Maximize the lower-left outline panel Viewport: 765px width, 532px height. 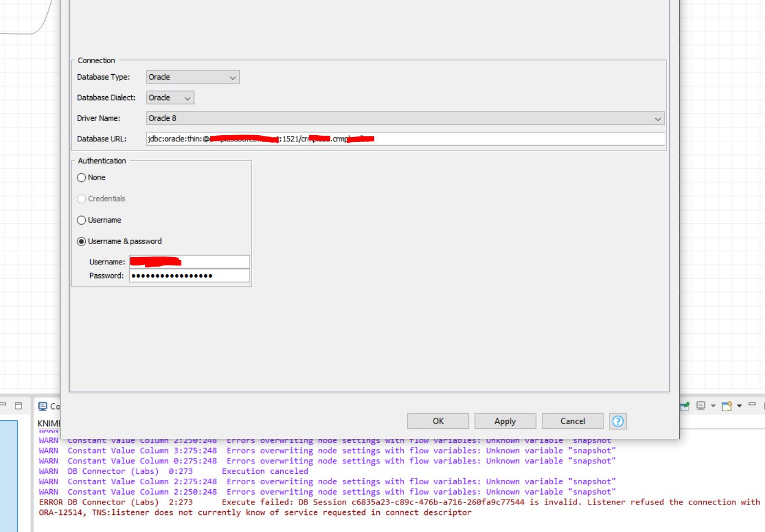[18, 406]
